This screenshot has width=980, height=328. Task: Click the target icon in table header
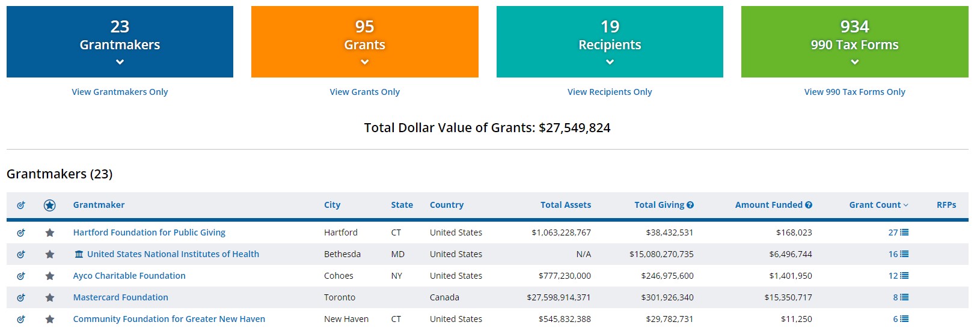[21, 205]
